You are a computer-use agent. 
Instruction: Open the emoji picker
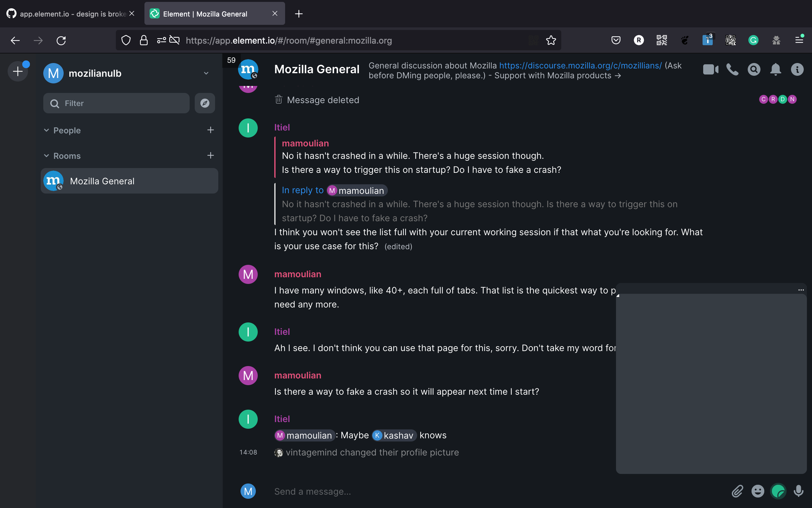pyautogui.click(x=758, y=491)
